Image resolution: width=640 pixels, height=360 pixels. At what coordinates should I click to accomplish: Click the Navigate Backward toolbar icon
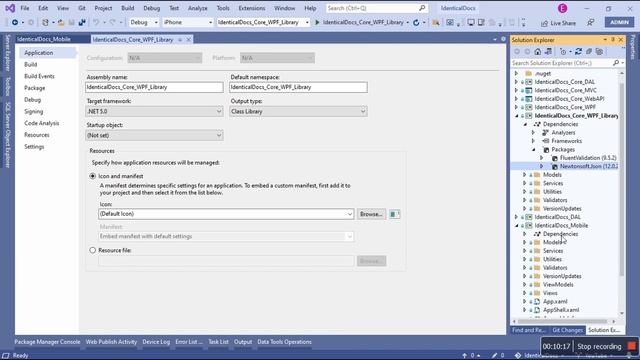coord(15,22)
